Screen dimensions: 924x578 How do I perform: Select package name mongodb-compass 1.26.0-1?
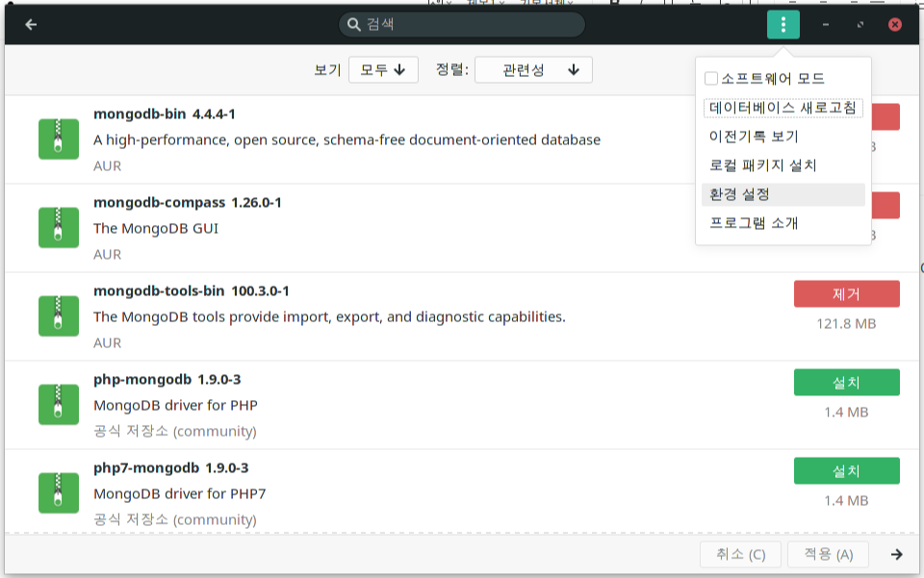(188, 203)
